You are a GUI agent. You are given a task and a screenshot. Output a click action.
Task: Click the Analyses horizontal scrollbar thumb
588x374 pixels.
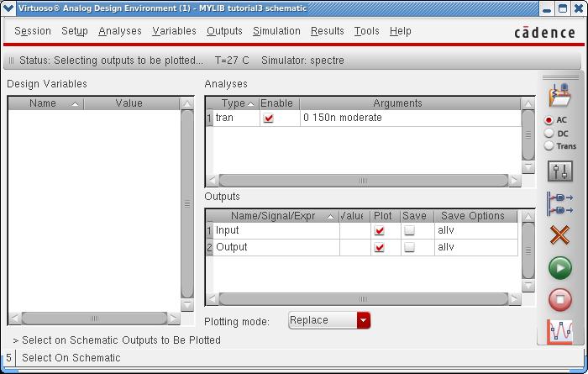[x=363, y=181]
